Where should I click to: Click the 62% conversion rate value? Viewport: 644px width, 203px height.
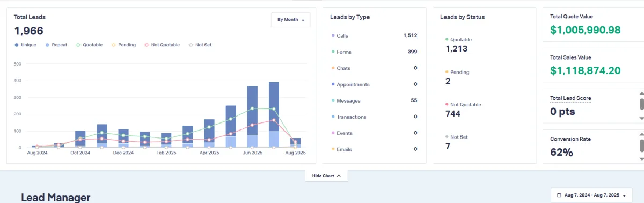tap(562, 153)
